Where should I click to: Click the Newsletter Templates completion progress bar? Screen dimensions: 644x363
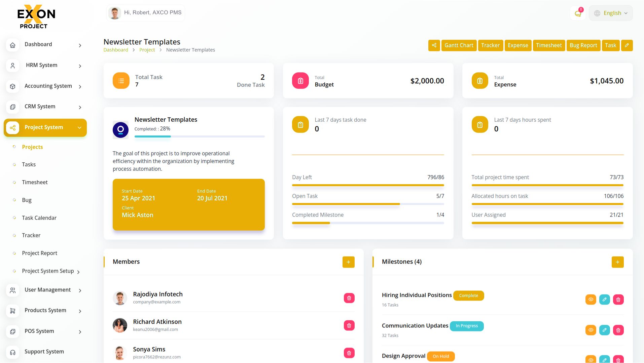199,136
